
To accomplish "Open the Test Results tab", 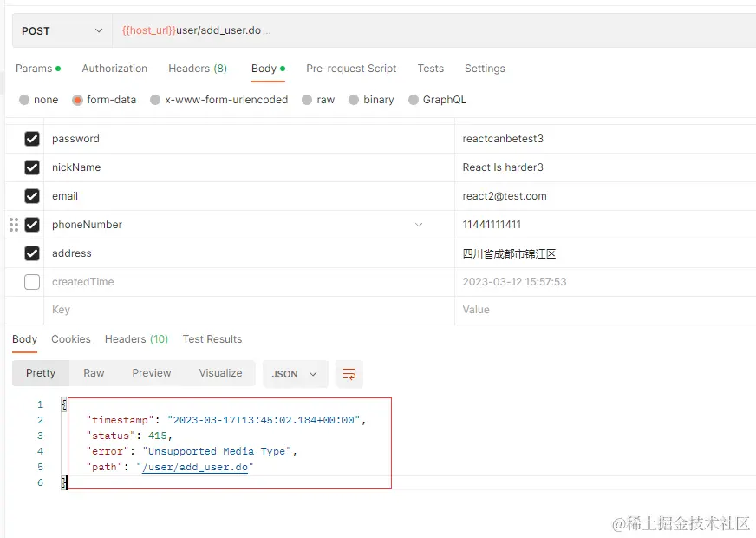I will tap(212, 339).
